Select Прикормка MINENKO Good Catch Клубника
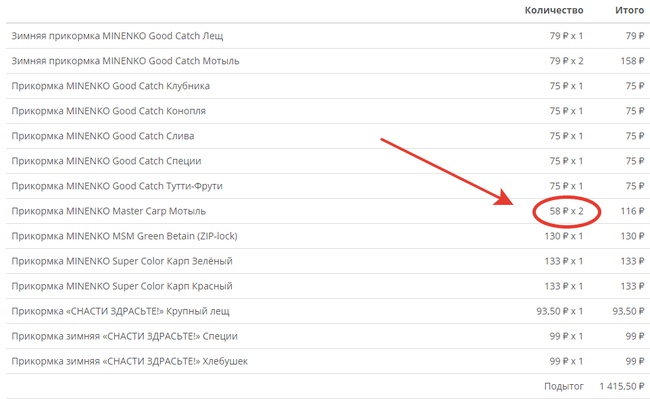The width and height of the screenshot is (650, 399). 111,86
